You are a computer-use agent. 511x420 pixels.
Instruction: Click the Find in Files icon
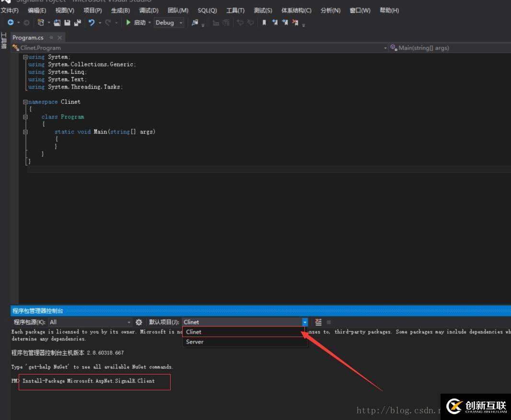pos(195,23)
